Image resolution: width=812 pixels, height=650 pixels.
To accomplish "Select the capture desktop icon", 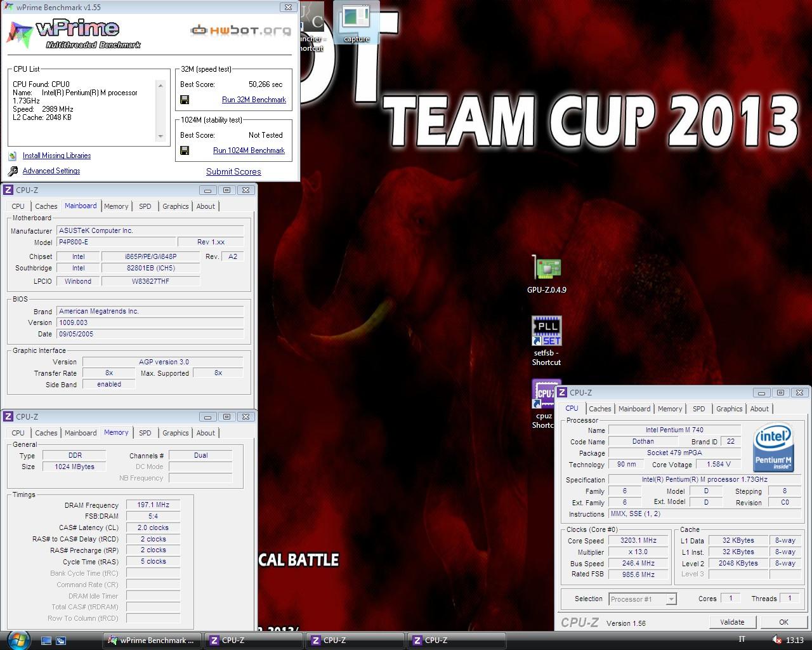I will (x=356, y=23).
